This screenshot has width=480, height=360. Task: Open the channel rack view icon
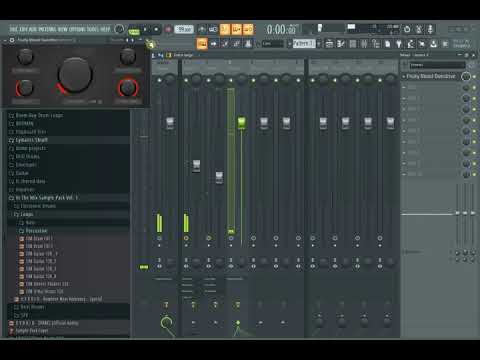coord(353,44)
